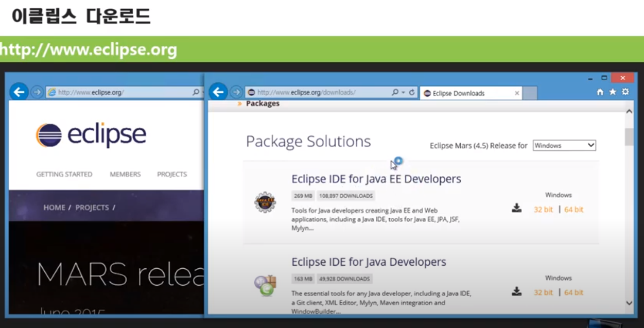
Task: Follow the PROJECTS breadcrumb link
Action: (92, 208)
